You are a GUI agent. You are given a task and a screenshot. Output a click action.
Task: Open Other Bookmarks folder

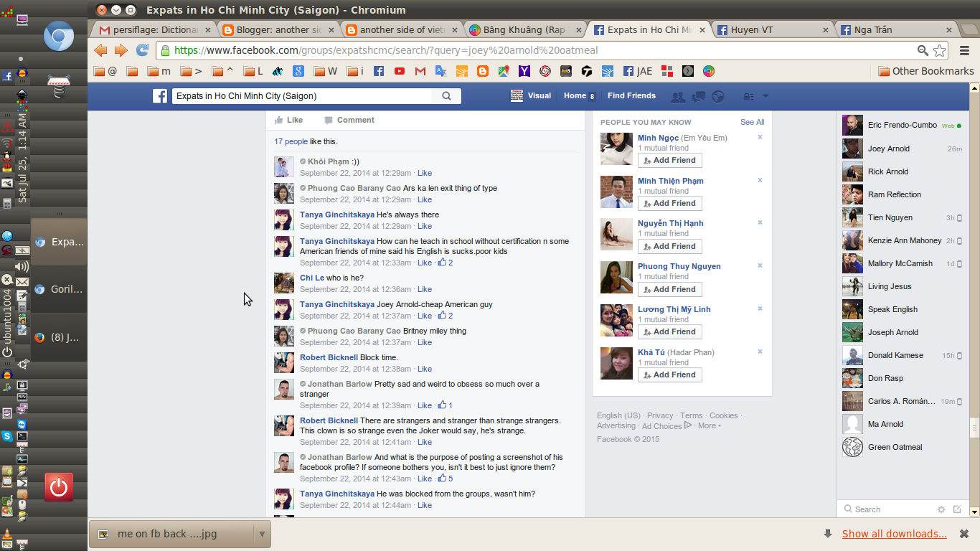point(926,71)
